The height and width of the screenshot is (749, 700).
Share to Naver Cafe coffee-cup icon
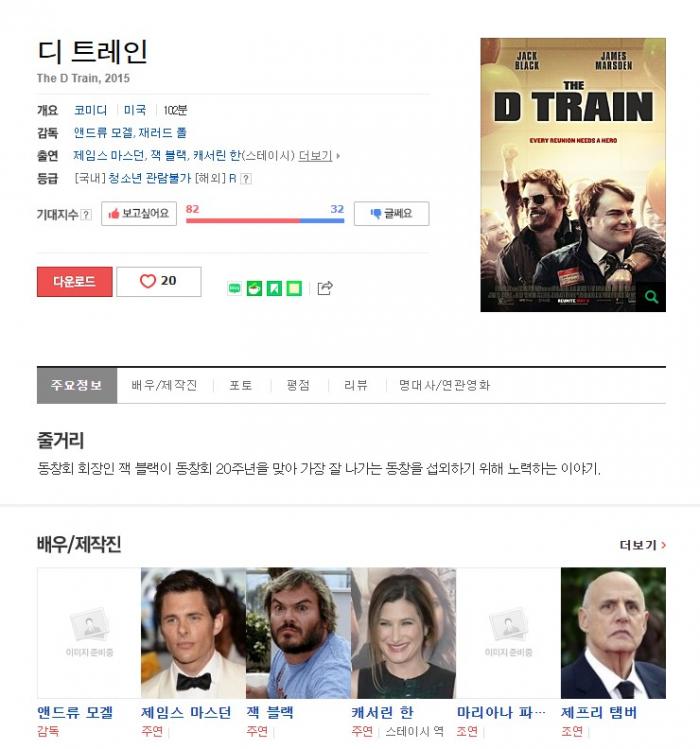[x=254, y=288]
